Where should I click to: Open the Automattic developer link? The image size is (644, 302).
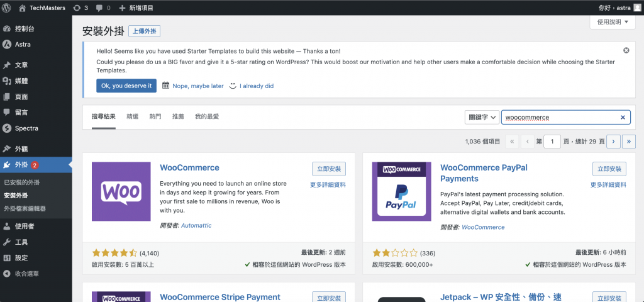tap(196, 226)
